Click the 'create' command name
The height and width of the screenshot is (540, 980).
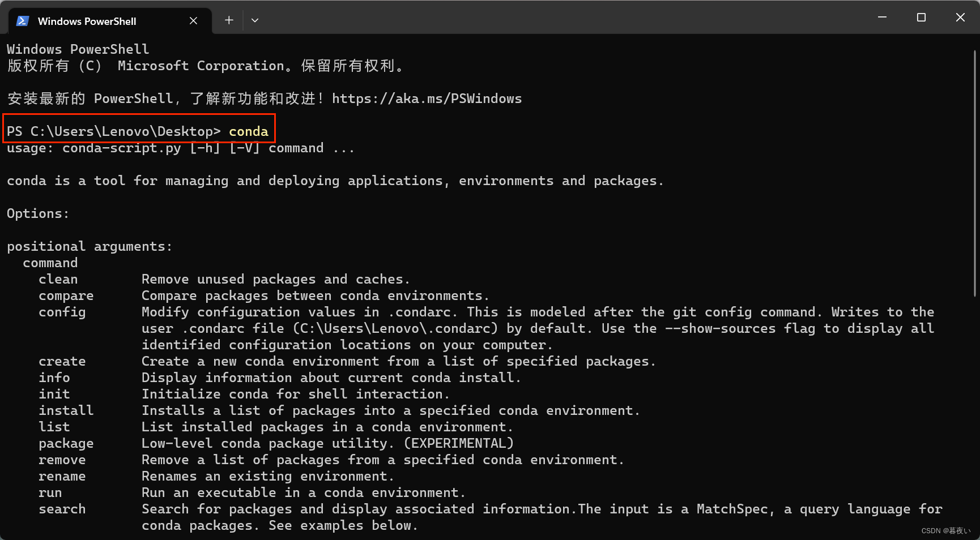pyautogui.click(x=62, y=361)
